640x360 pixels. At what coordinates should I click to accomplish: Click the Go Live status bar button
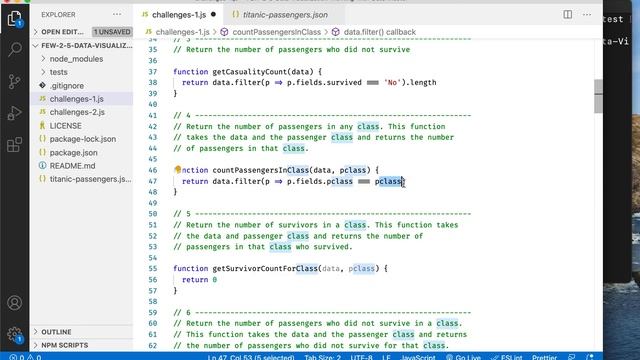point(463,357)
